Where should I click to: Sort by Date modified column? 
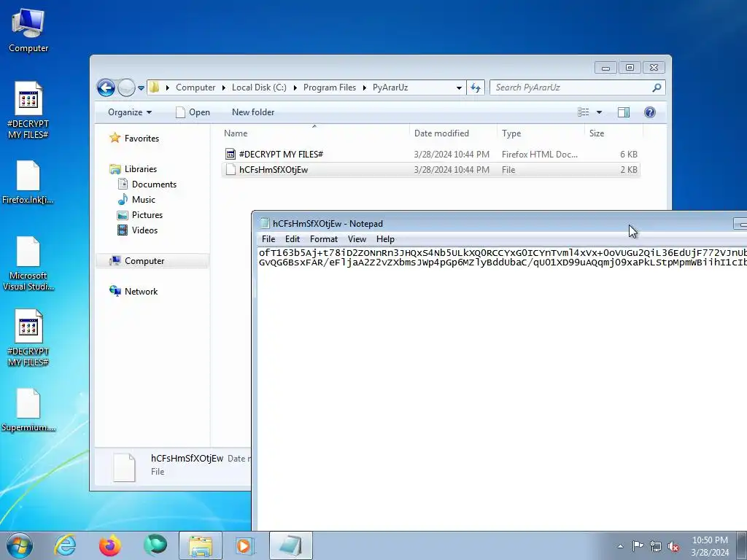tap(453, 133)
